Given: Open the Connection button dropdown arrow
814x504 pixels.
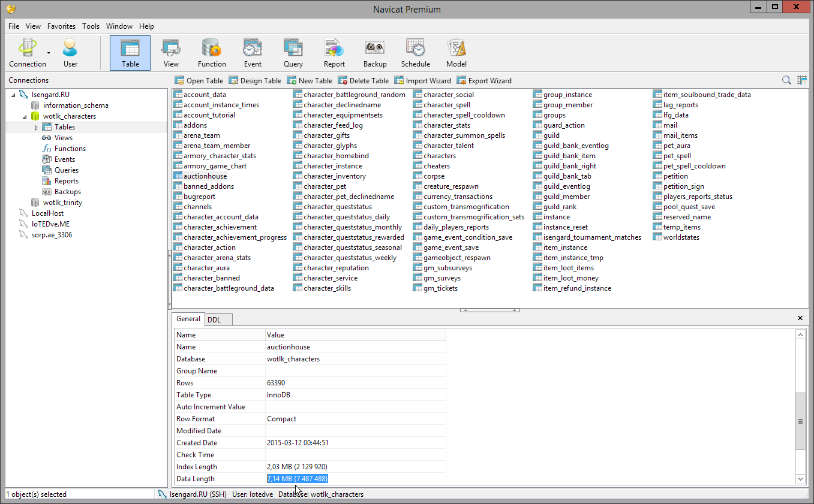Looking at the screenshot, I should coord(49,53).
